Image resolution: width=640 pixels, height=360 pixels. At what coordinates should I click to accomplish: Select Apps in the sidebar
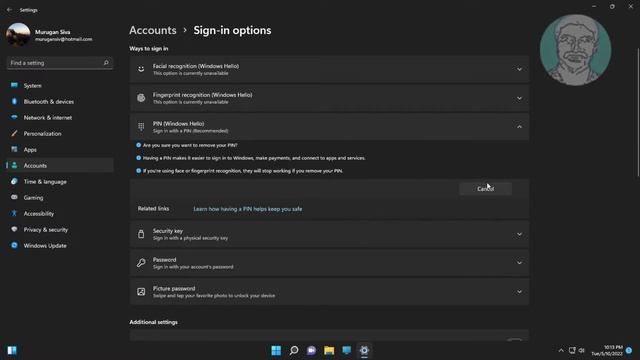[x=60, y=149]
